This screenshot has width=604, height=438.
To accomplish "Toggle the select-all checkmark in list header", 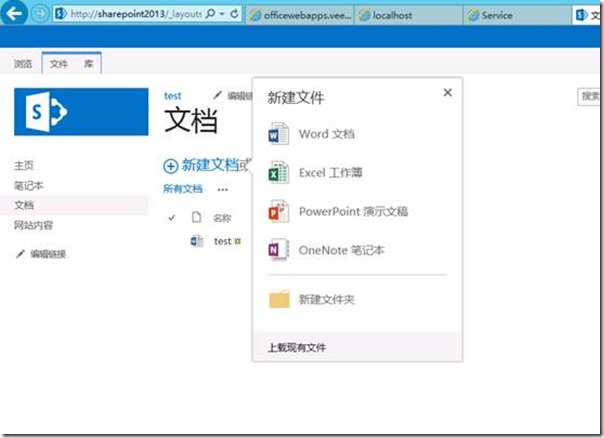I will [172, 218].
